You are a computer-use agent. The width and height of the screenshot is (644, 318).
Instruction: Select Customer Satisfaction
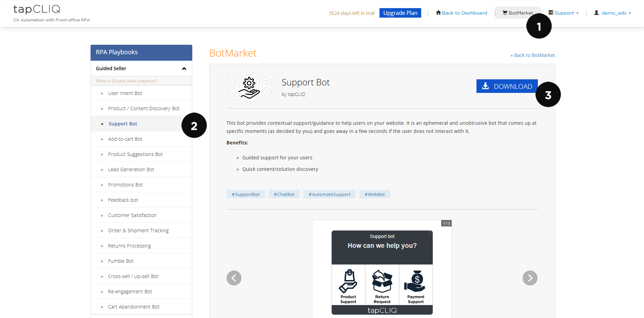coord(141,215)
